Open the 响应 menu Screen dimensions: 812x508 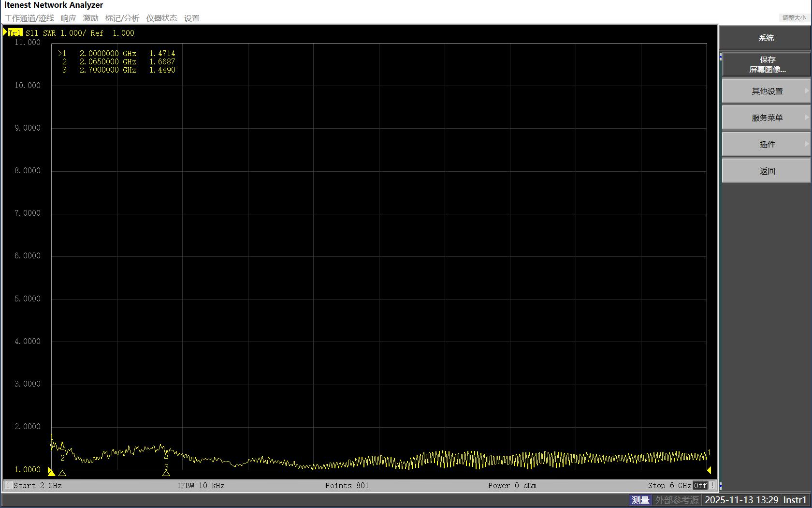pos(68,18)
